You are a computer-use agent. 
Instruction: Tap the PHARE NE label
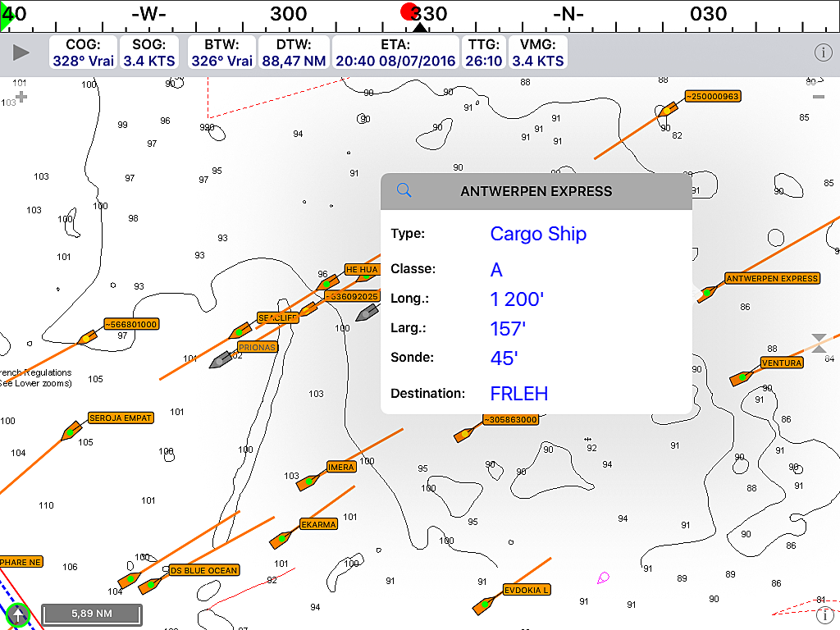[21, 562]
